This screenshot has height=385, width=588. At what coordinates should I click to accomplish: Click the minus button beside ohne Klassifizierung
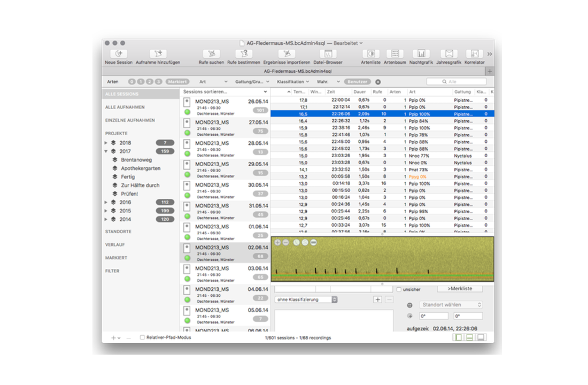point(389,299)
